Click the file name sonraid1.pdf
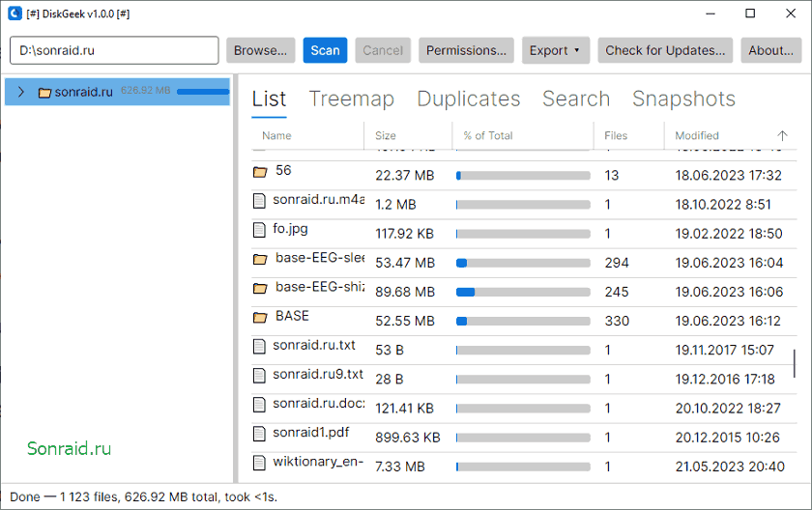The height and width of the screenshot is (510, 812). coord(310,433)
